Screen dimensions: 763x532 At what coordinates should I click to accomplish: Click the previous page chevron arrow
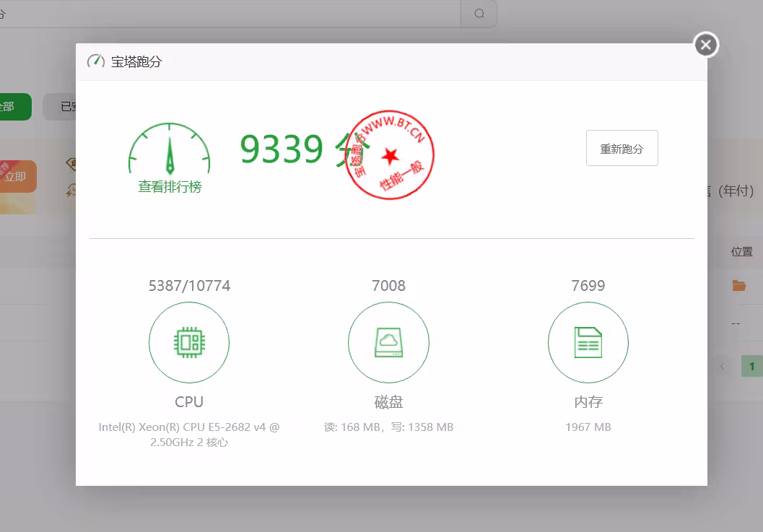pos(723,366)
